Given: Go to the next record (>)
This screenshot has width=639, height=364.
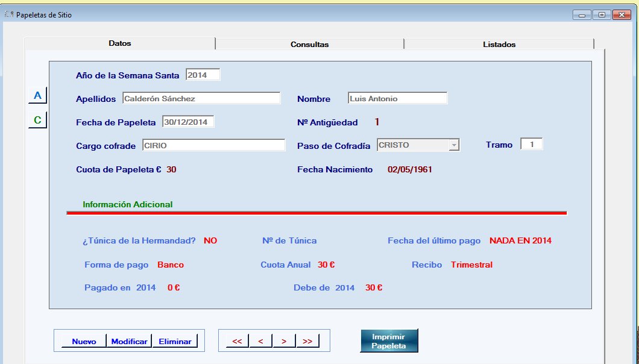Looking at the screenshot, I should [x=284, y=341].
